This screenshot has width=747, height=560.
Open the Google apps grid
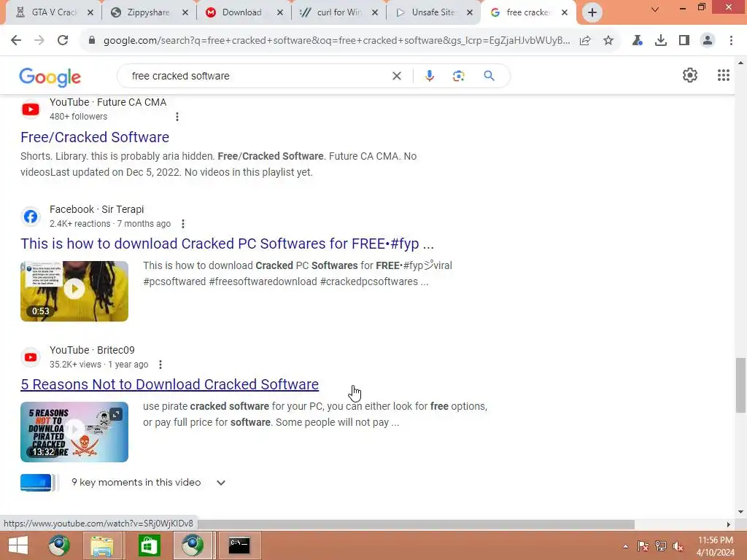tap(723, 75)
